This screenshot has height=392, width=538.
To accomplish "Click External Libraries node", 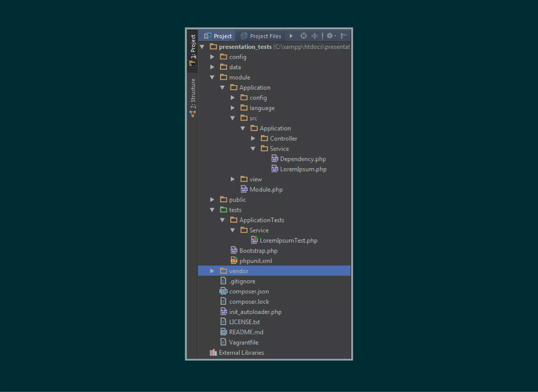I will pyautogui.click(x=241, y=353).
